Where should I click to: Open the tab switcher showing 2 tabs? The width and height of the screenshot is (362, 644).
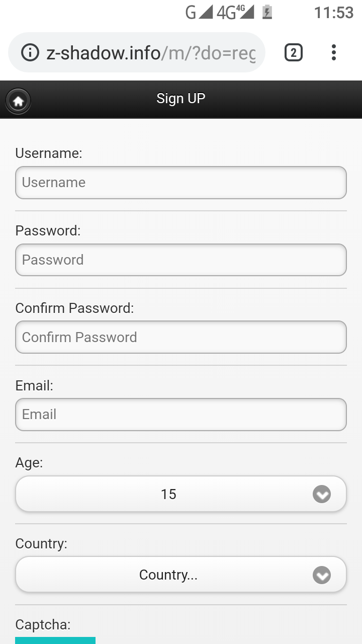tap(294, 52)
